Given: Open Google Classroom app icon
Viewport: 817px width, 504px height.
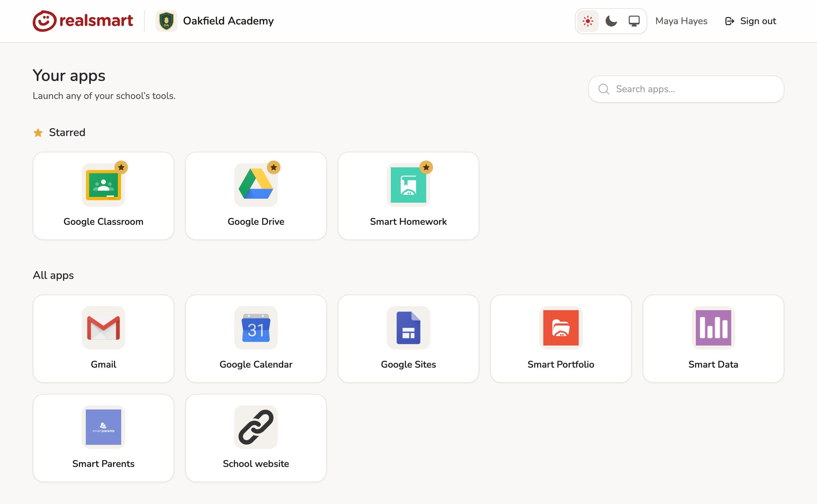Looking at the screenshot, I should (103, 185).
